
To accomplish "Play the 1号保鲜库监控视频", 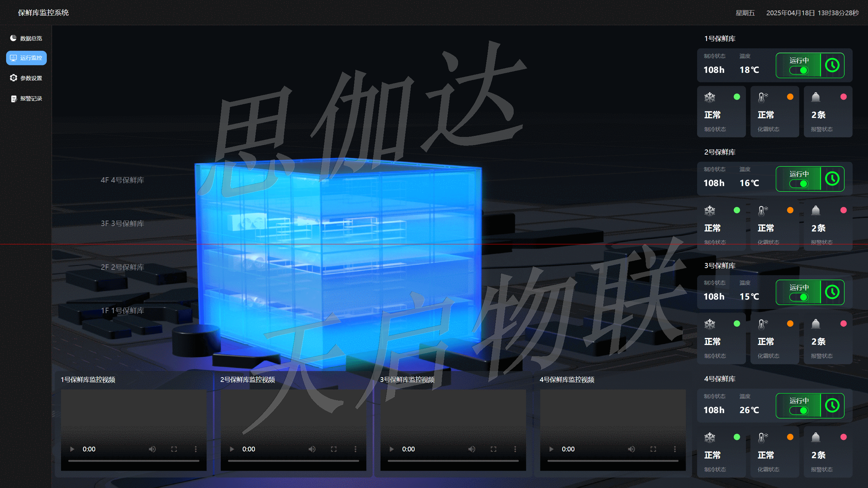I will [72, 449].
